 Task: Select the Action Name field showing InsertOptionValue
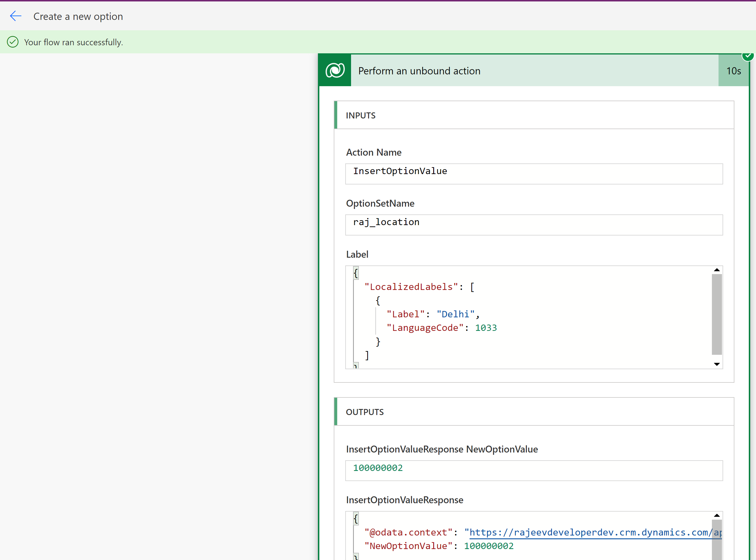pos(534,174)
